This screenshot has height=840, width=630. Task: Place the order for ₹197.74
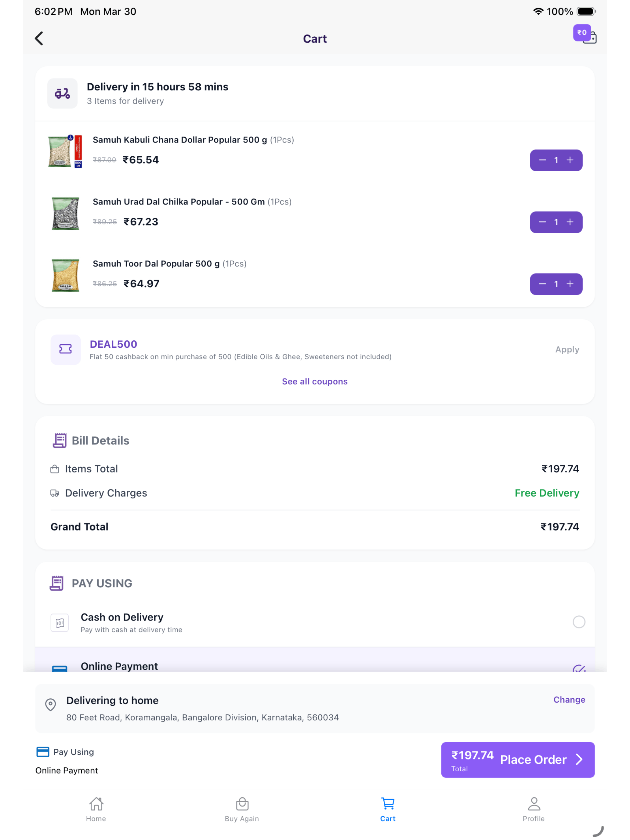point(518,759)
